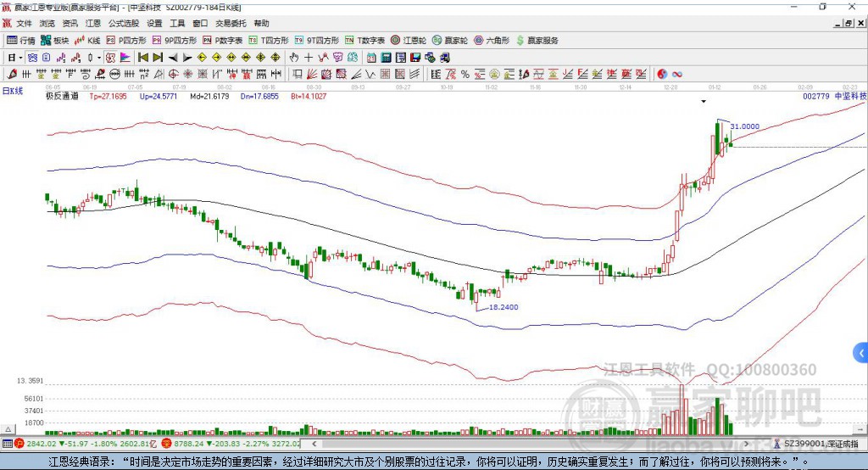Open the T数字表 tool
Screen dimensions: 868x470
pos(364,41)
